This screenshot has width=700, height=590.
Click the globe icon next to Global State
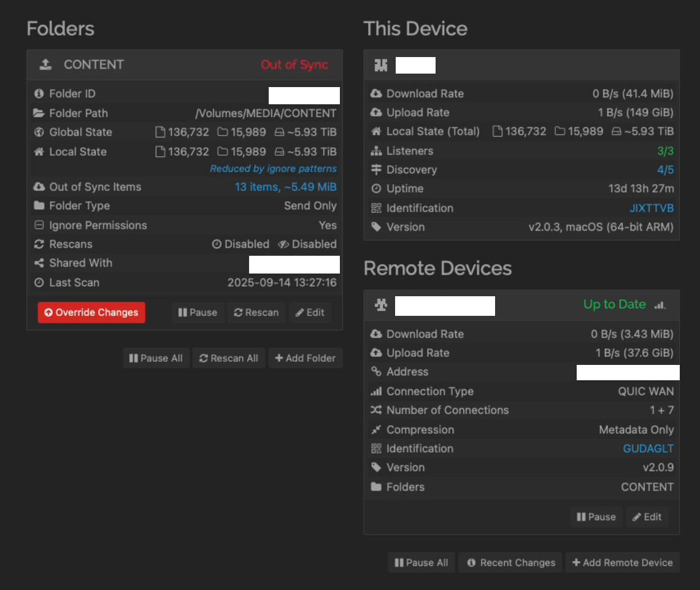click(39, 132)
